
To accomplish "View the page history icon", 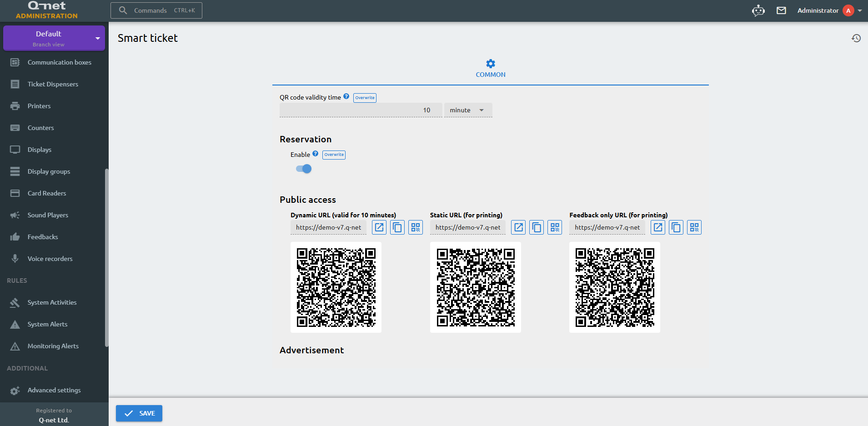I will tap(856, 38).
